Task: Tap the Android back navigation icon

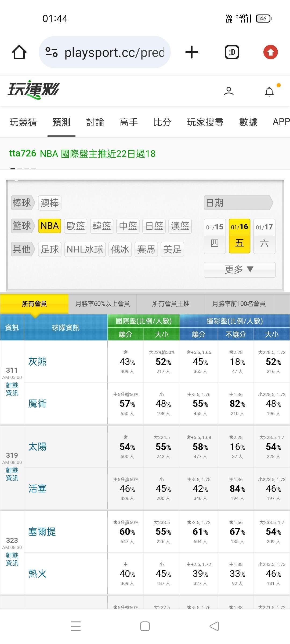Action: [x=214, y=626]
